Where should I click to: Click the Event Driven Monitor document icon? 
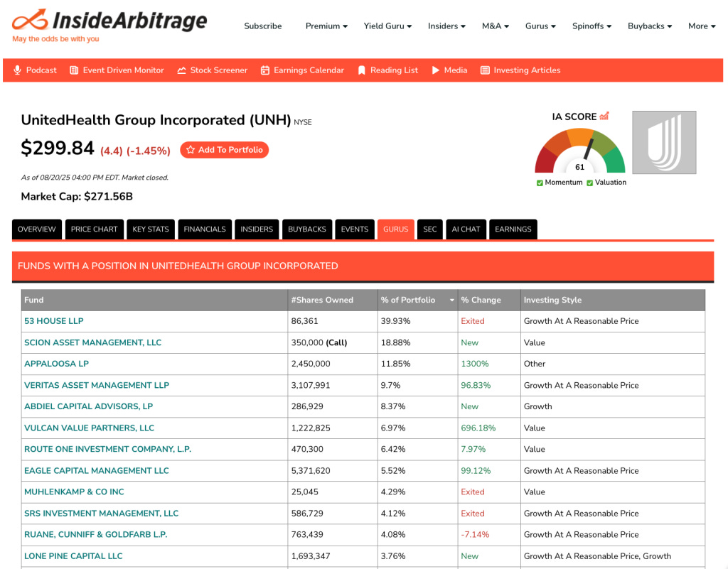pos(74,70)
